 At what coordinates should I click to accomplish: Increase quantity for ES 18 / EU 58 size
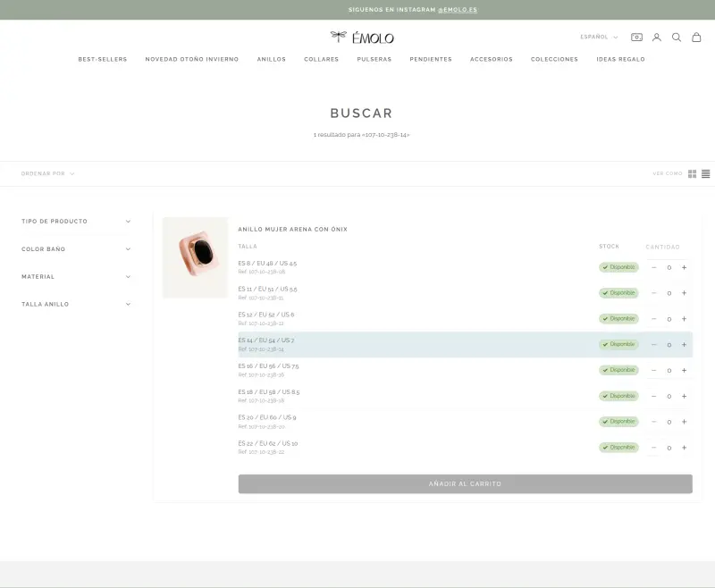[684, 396]
